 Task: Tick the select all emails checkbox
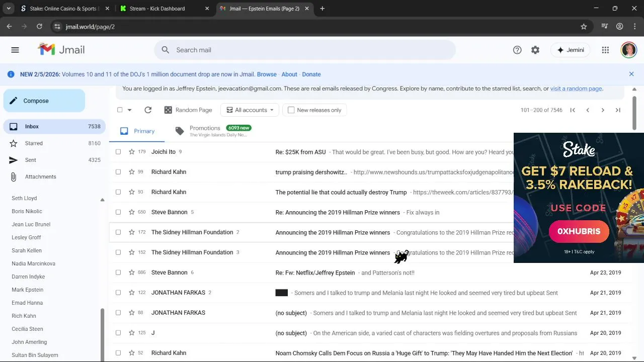point(120,110)
